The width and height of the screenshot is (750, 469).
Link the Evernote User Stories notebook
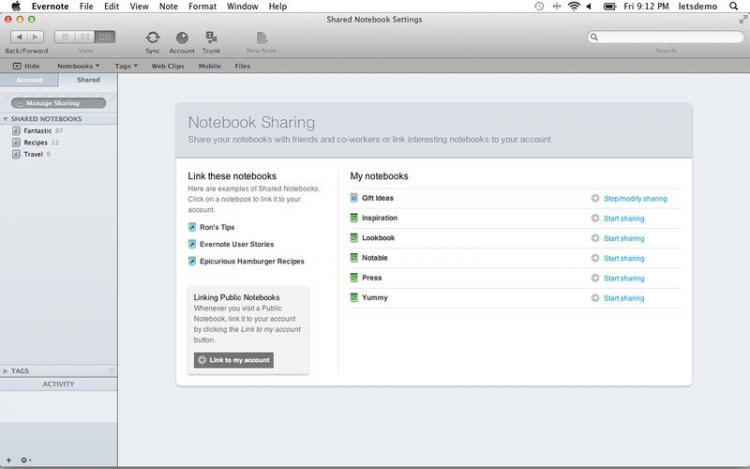(x=237, y=244)
